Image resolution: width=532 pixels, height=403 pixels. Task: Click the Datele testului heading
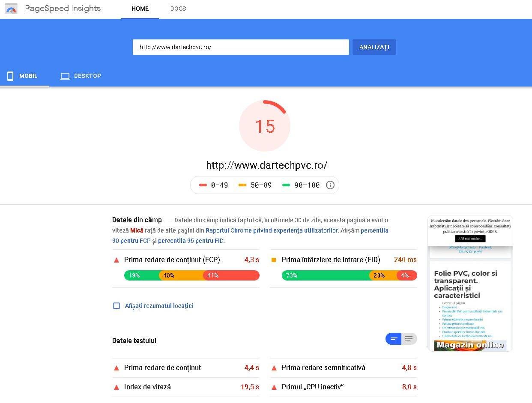(134, 340)
